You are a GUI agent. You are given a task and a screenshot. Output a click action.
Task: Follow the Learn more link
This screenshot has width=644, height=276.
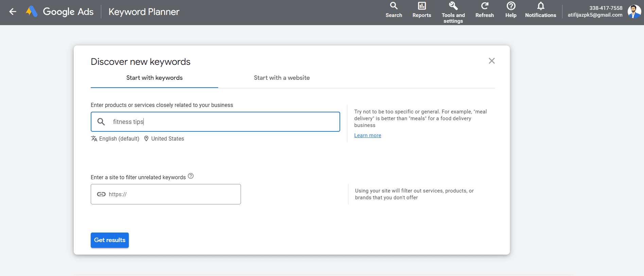[x=368, y=135]
